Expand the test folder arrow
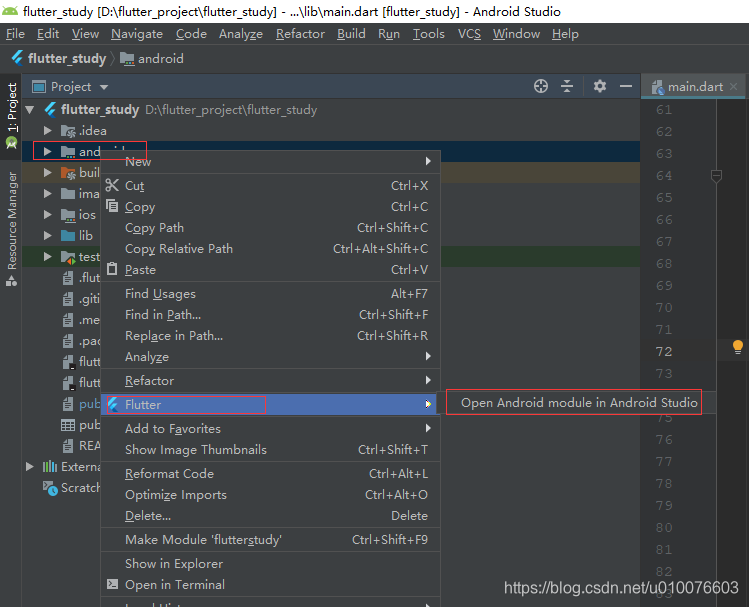Image resolution: width=749 pixels, height=607 pixels. click(47, 256)
